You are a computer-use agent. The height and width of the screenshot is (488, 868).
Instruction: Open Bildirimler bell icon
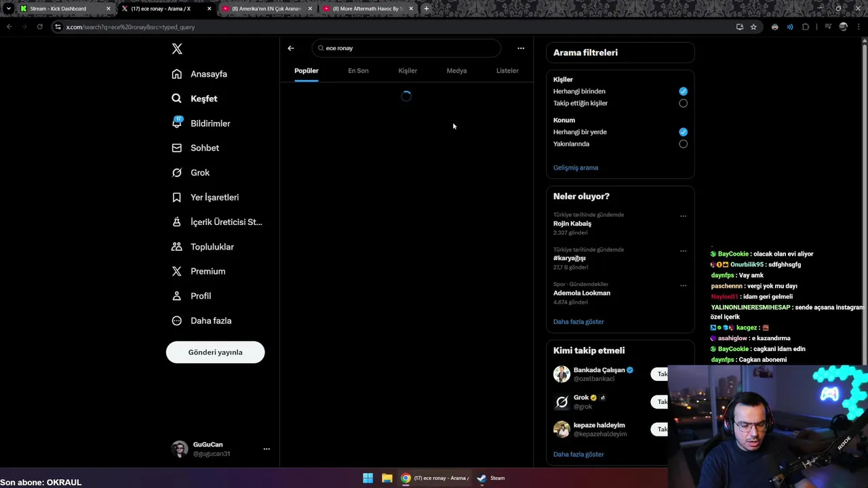click(177, 123)
